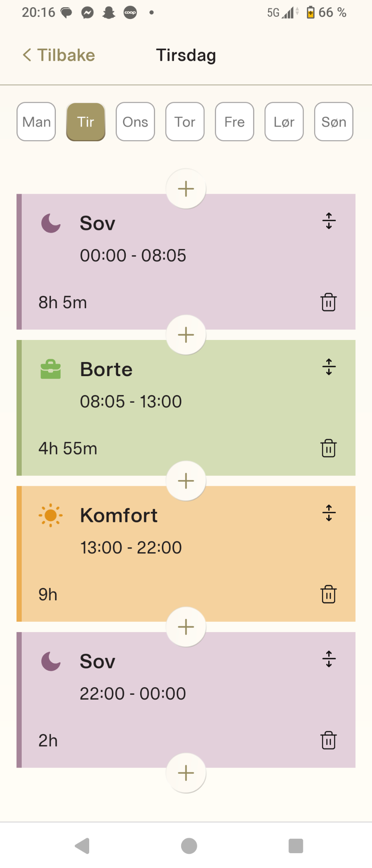Adjust Komfort period using resize arrows
This screenshot has height=868, width=372.
329,513
